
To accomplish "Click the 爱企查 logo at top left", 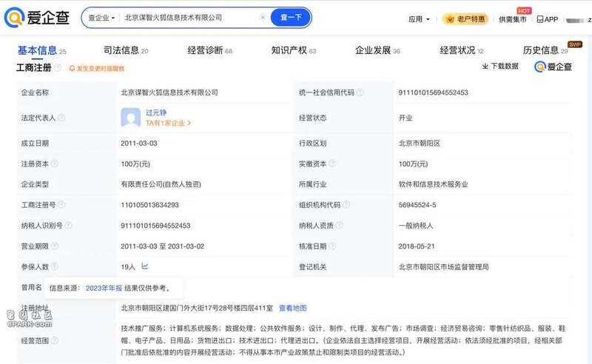I will tap(36, 17).
